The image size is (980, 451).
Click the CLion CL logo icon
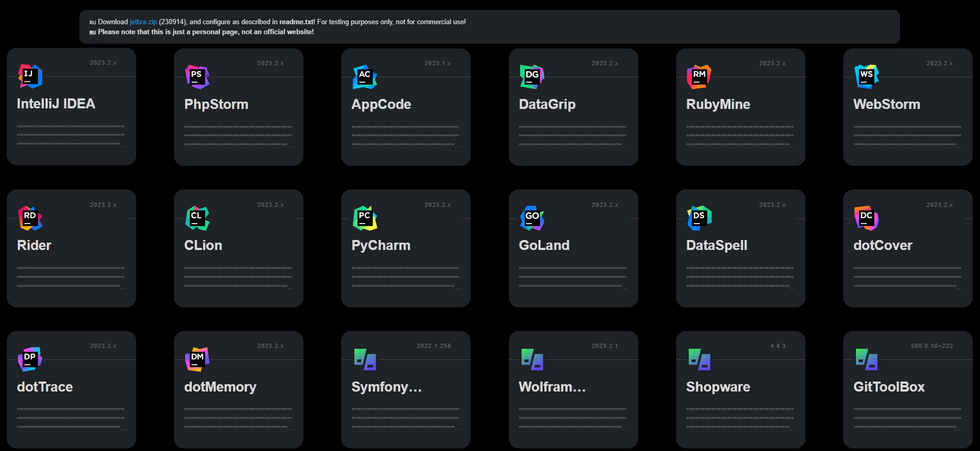197,218
